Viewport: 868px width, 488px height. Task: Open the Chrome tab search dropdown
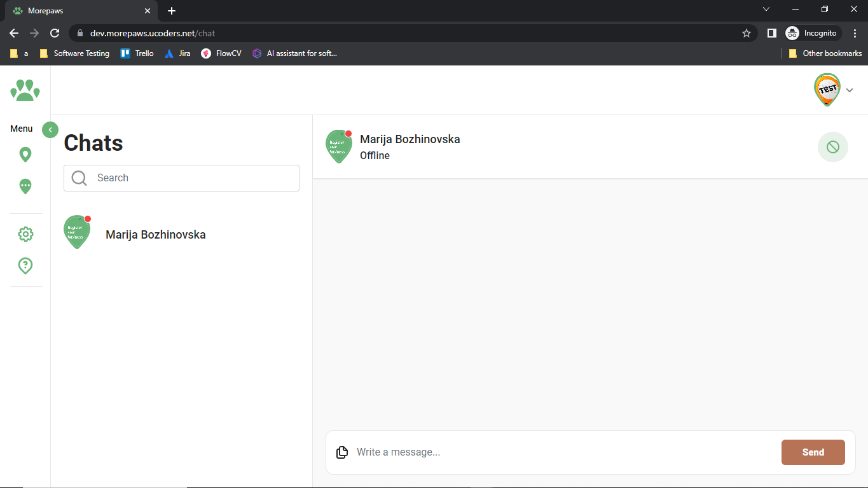point(766,10)
